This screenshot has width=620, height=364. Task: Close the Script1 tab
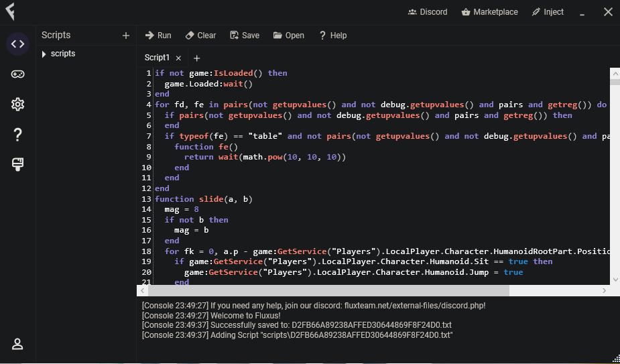click(x=178, y=58)
